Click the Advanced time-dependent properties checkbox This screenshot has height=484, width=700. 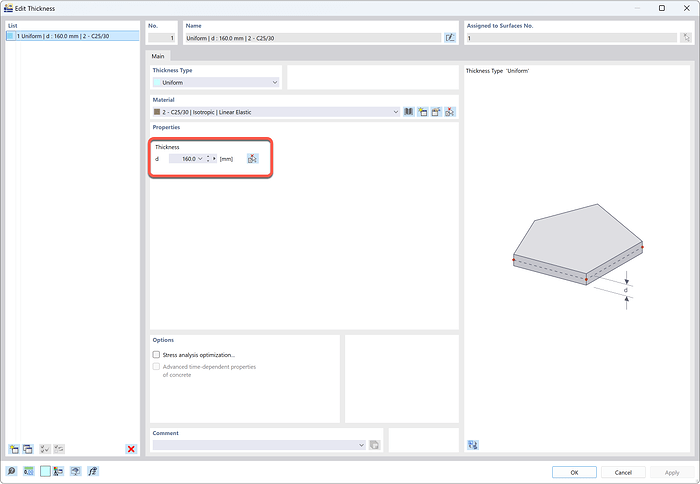point(156,367)
